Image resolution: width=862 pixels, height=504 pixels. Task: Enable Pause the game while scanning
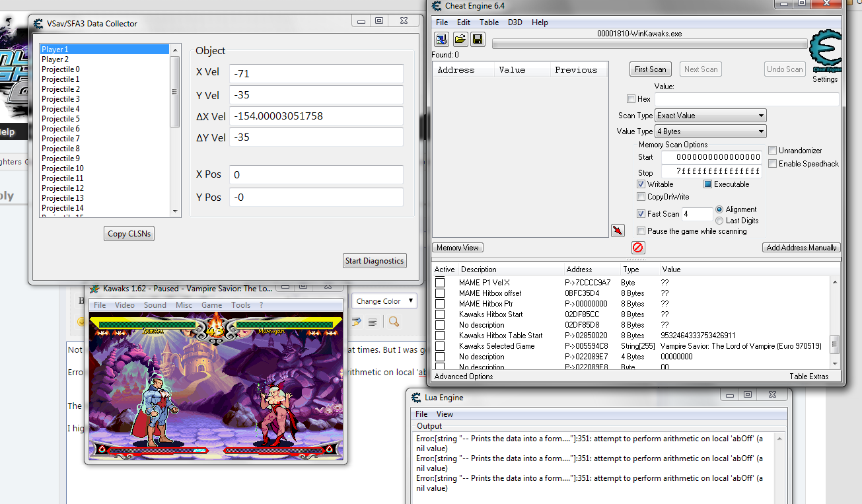pos(641,231)
